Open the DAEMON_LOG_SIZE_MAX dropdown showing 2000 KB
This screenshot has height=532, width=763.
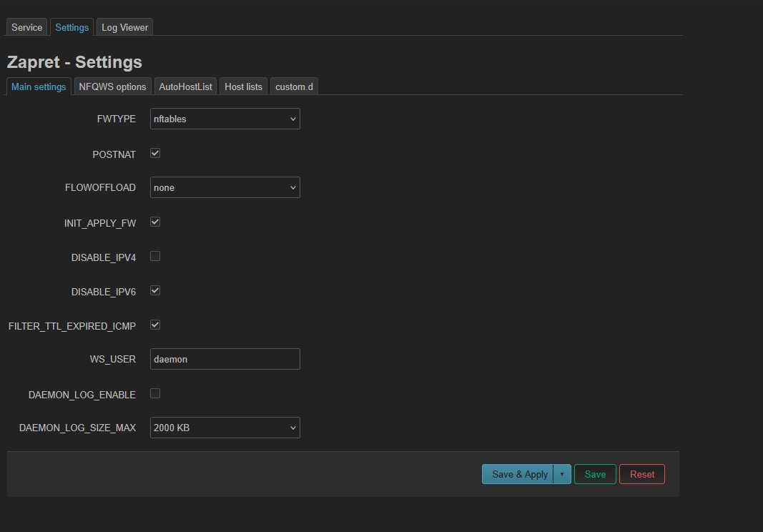225,428
